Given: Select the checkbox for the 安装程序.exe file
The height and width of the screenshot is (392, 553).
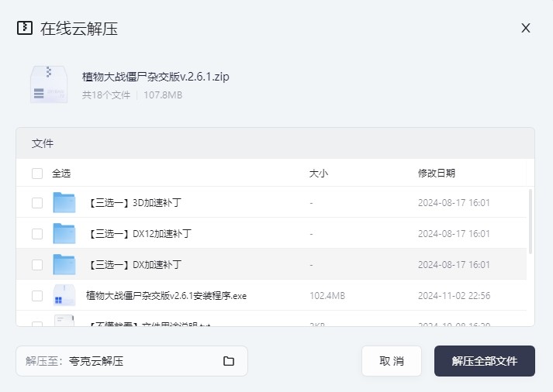Looking at the screenshot, I should (37, 296).
